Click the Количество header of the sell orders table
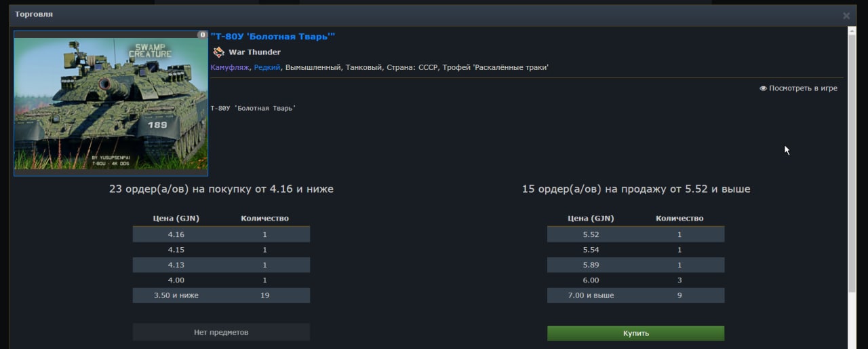Image resolution: width=868 pixels, height=349 pixels. 679,218
